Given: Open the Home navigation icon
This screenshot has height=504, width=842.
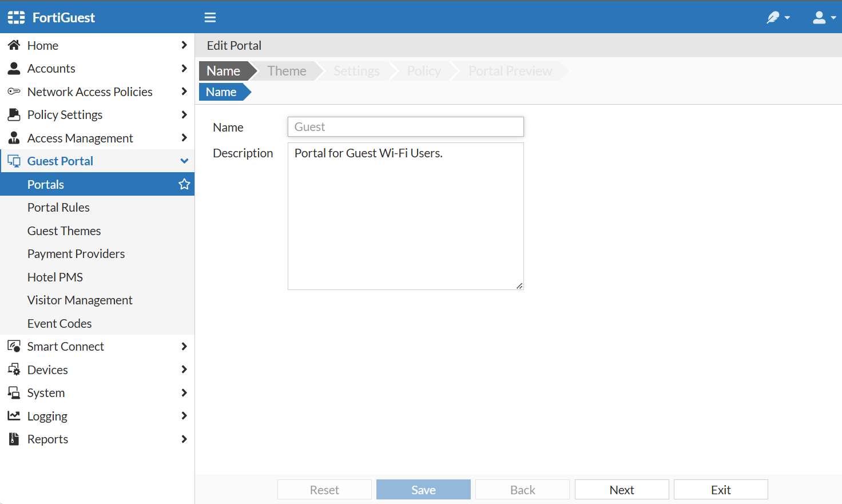Looking at the screenshot, I should (14, 45).
